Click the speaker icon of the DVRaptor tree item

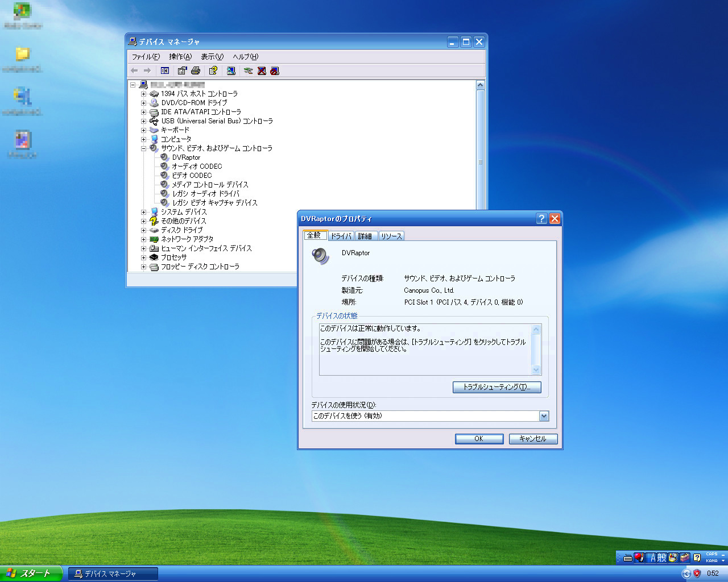tap(165, 157)
